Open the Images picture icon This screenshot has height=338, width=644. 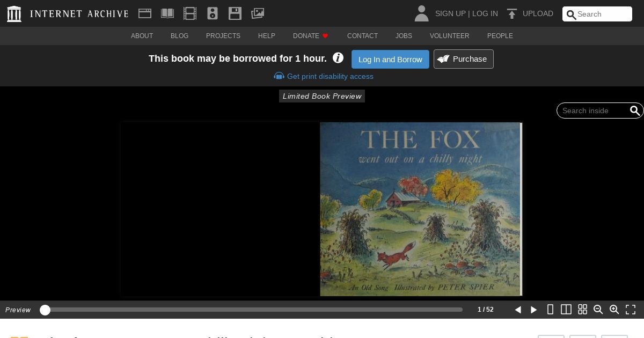click(258, 13)
